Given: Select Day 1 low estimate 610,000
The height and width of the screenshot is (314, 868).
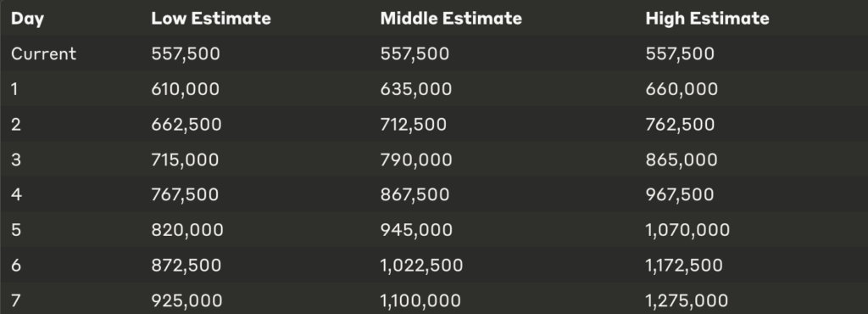Looking at the screenshot, I should (186, 89).
